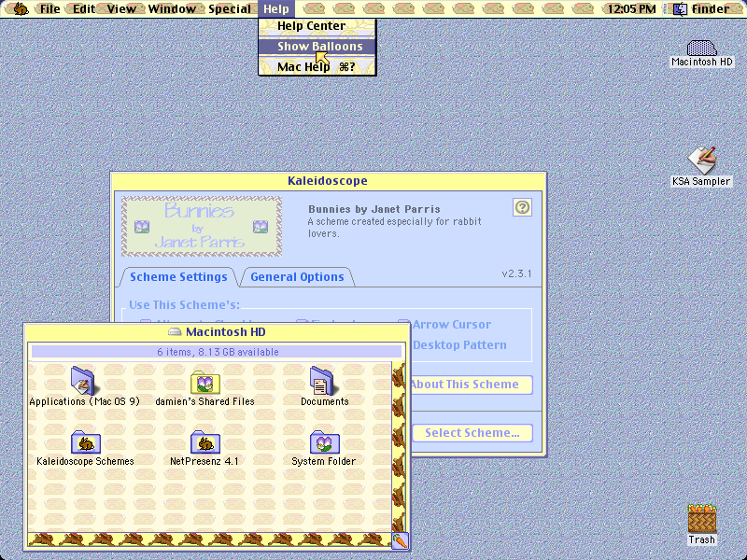Toggle the Desktop Pattern option
Viewport: 747px width, 560px height.
tap(459, 344)
